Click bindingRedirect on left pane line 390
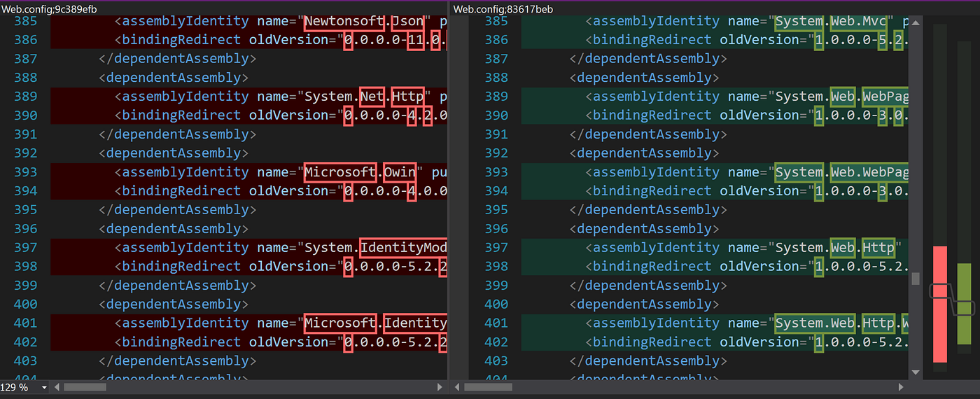Screen dimensions: 980x399 pos(182,115)
